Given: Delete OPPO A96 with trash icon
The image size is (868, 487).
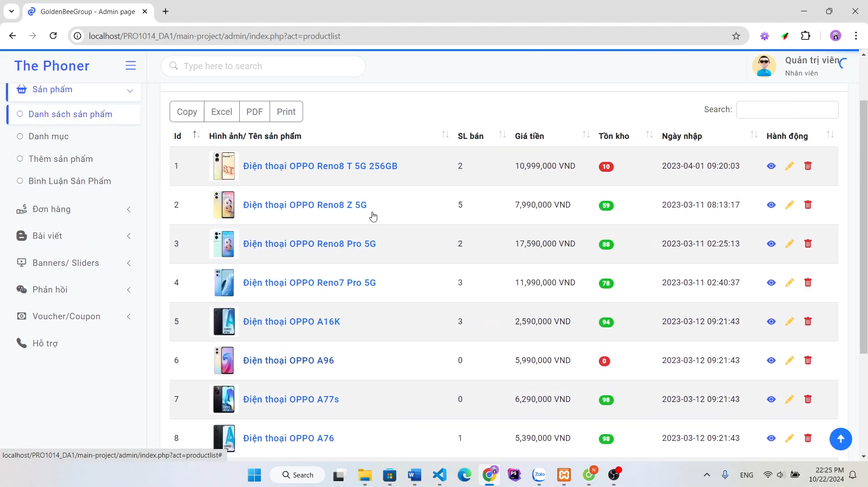Looking at the screenshot, I should coord(808,360).
